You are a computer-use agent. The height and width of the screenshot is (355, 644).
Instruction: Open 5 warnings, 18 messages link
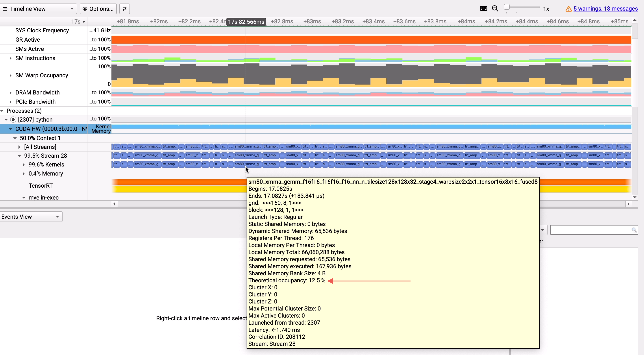point(605,9)
